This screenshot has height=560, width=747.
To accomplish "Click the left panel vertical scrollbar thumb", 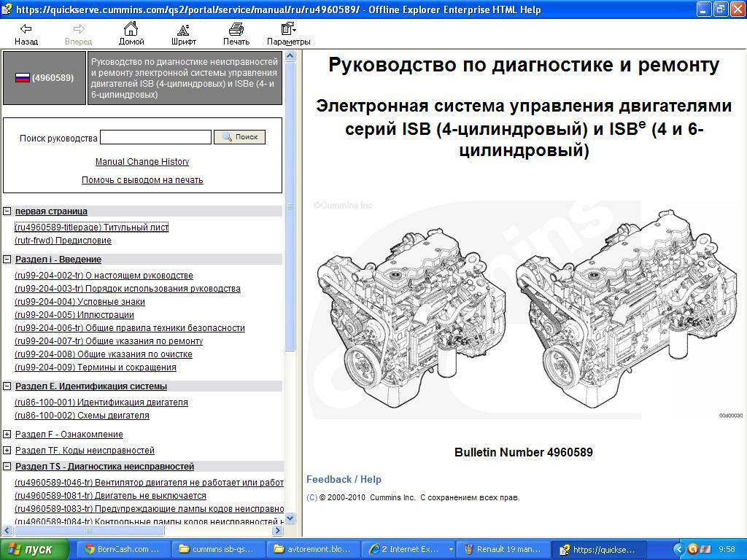I will tap(290, 206).
